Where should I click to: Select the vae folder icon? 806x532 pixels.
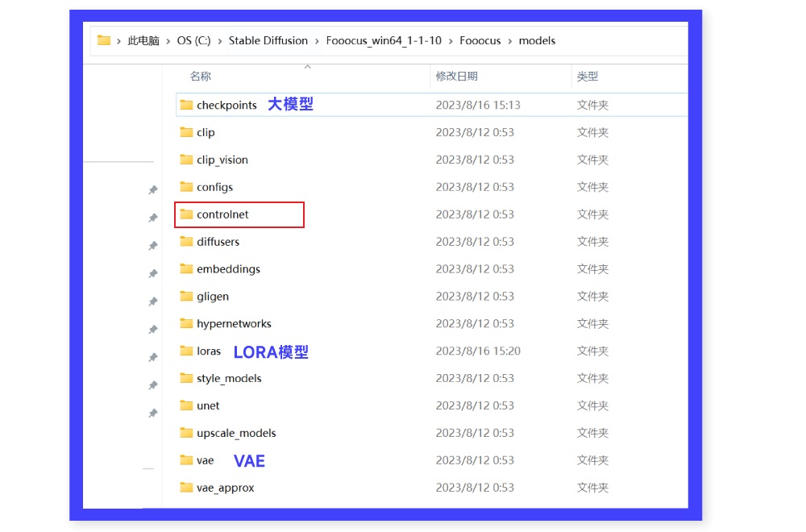point(186,459)
